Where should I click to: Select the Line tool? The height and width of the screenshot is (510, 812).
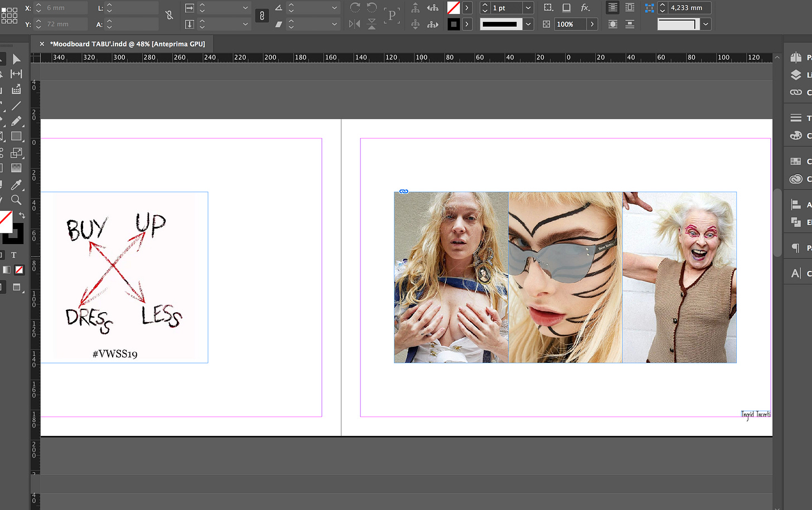click(x=16, y=105)
